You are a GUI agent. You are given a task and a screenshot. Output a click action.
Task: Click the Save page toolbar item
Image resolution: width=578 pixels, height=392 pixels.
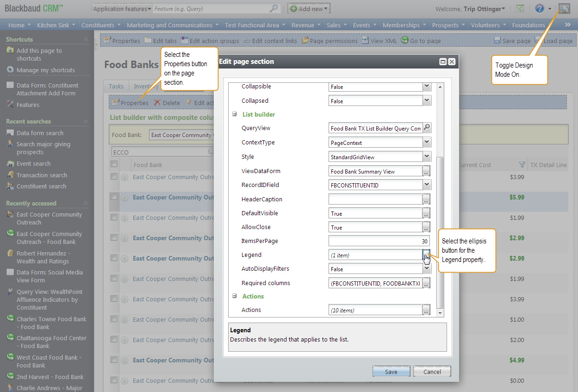pos(512,41)
